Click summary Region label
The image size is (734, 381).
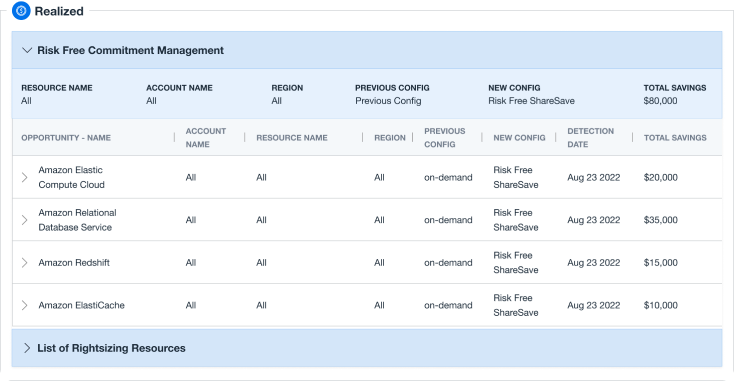[x=287, y=88]
